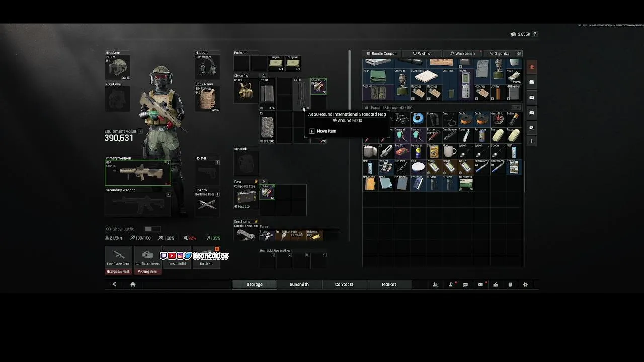Open Quick Kit
This screenshot has width=644, height=362.
click(206, 257)
